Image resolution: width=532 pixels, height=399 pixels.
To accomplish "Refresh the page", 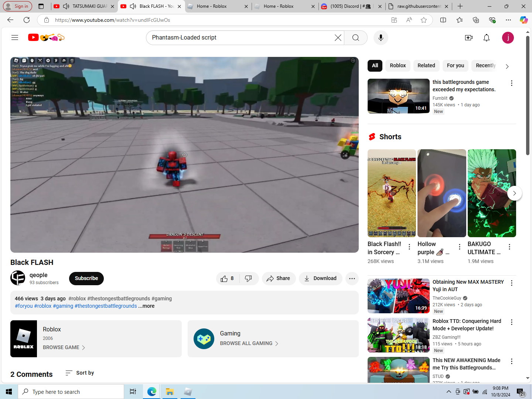I will point(27,20).
